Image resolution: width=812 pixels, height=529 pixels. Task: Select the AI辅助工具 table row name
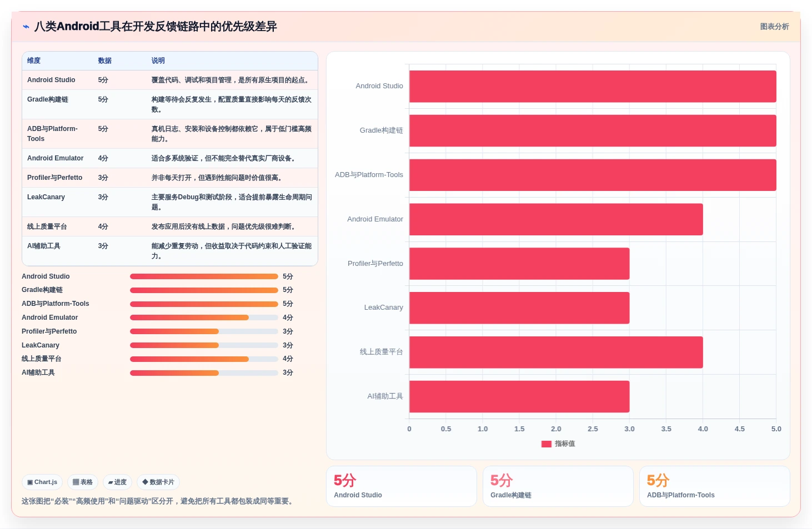[x=44, y=246]
